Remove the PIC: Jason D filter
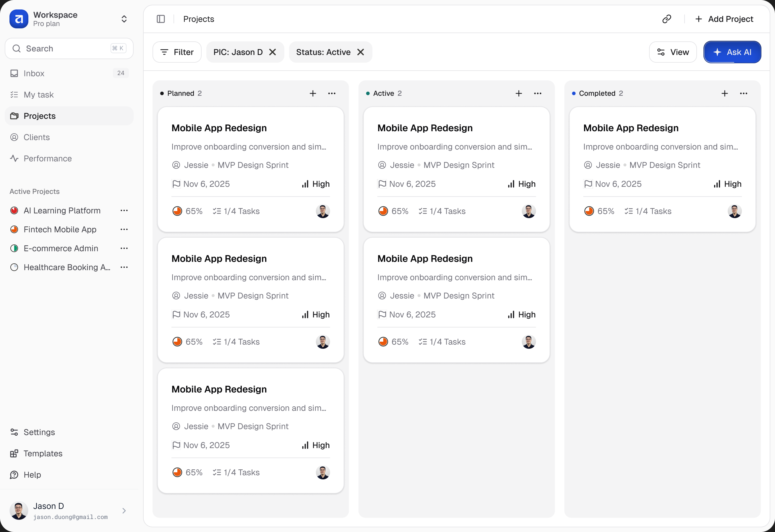775x532 pixels. tap(273, 52)
